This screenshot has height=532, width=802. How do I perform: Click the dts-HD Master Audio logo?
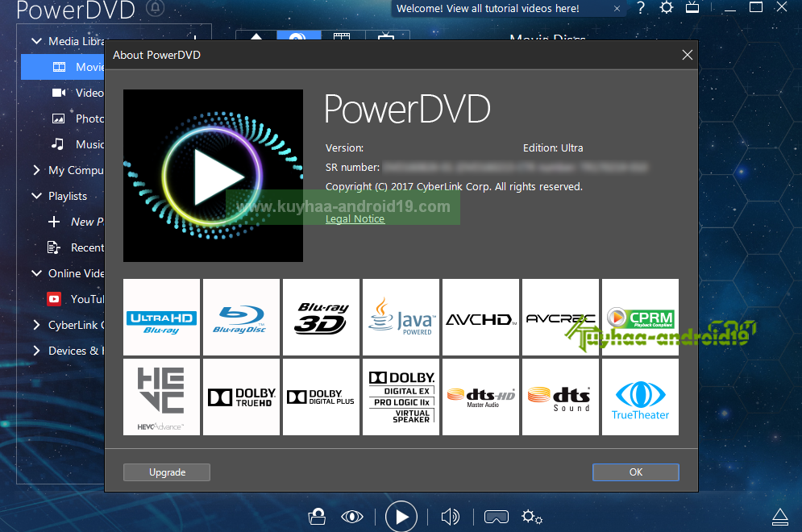[480, 397]
